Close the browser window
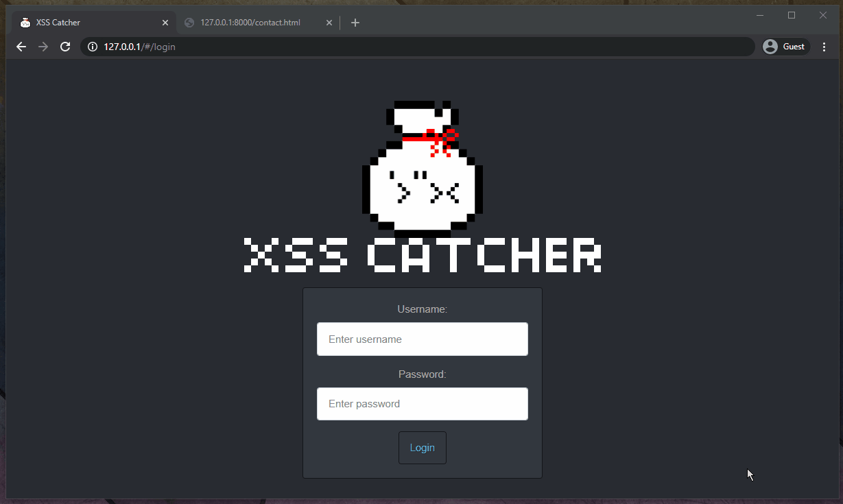843x504 pixels. [823, 15]
